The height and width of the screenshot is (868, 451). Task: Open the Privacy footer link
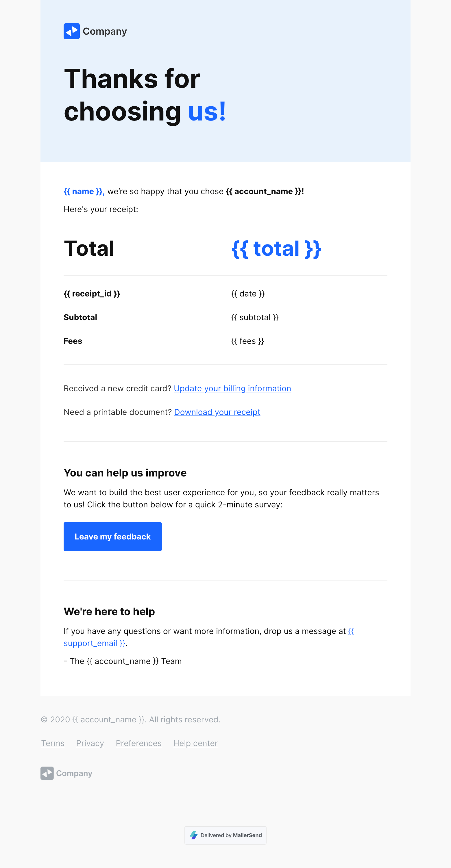[x=90, y=743]
